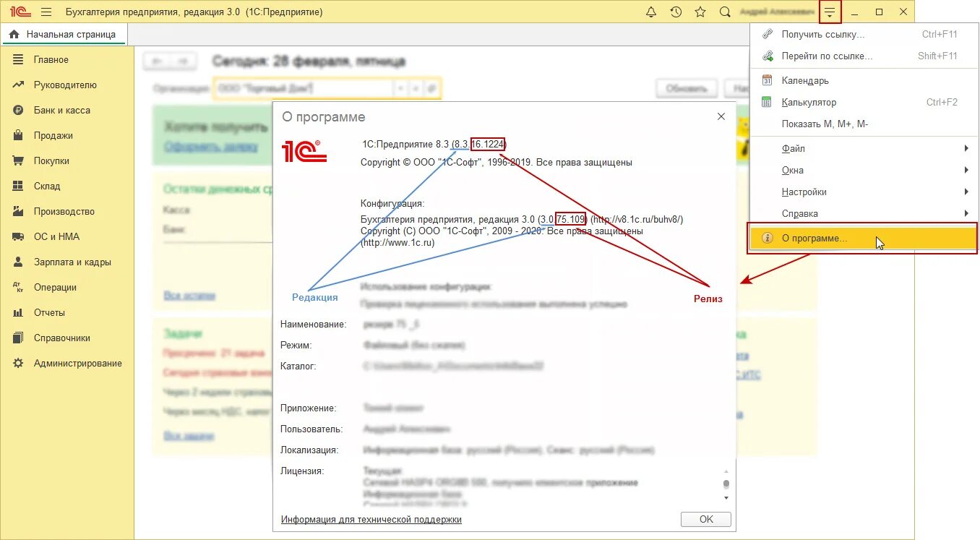Click OK in the О программе dialog
The image size is (980, 540).
pyautogui.click(x=706, y=519)
